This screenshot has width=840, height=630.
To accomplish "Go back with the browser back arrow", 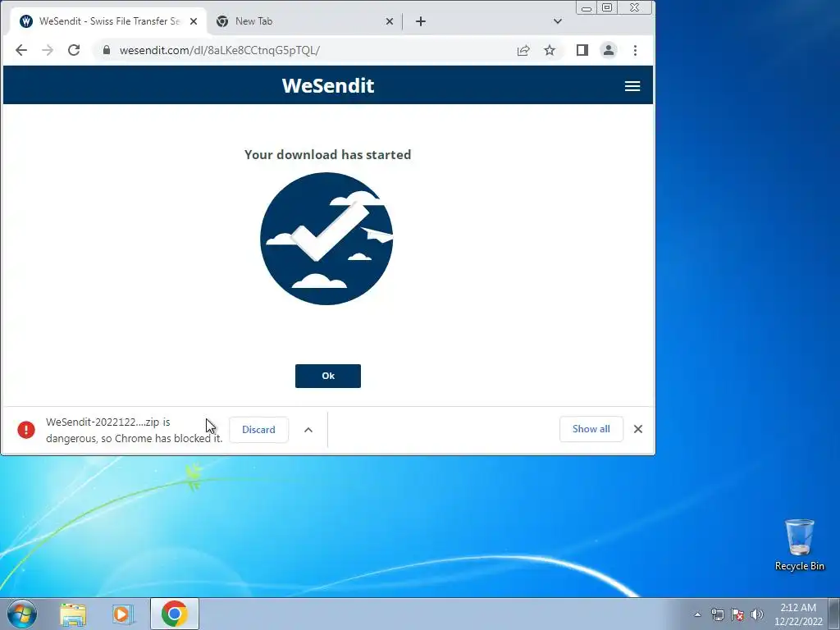I will tap(21, 50).
